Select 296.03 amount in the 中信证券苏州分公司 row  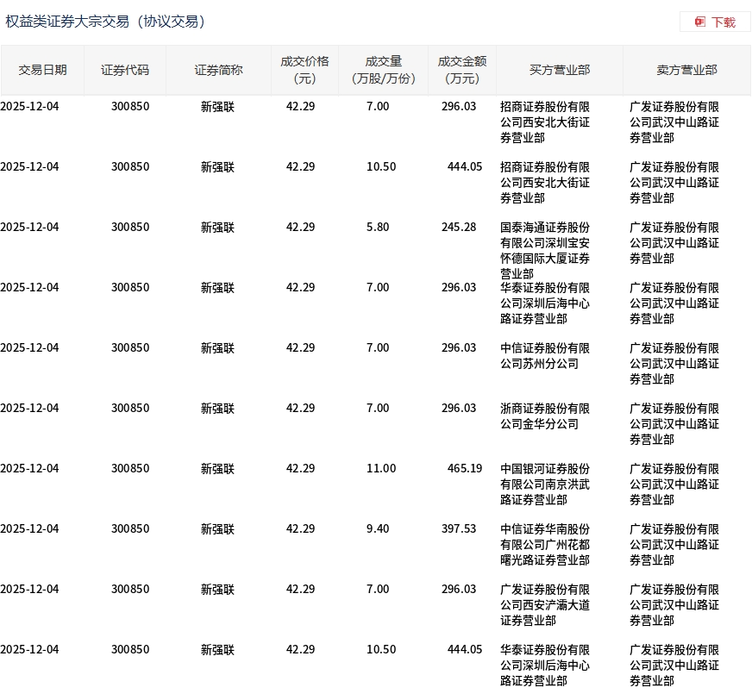[x=459, y=347]
